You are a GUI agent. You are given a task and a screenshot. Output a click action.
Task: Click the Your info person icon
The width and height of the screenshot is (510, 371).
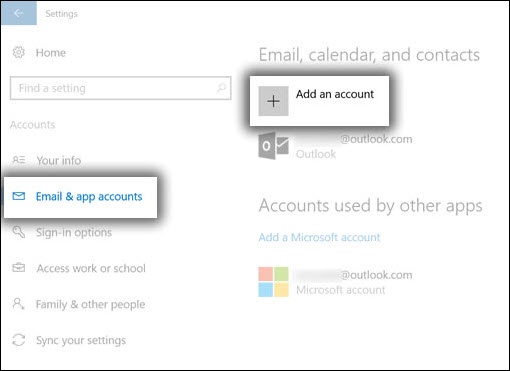[x=19, y=160]
